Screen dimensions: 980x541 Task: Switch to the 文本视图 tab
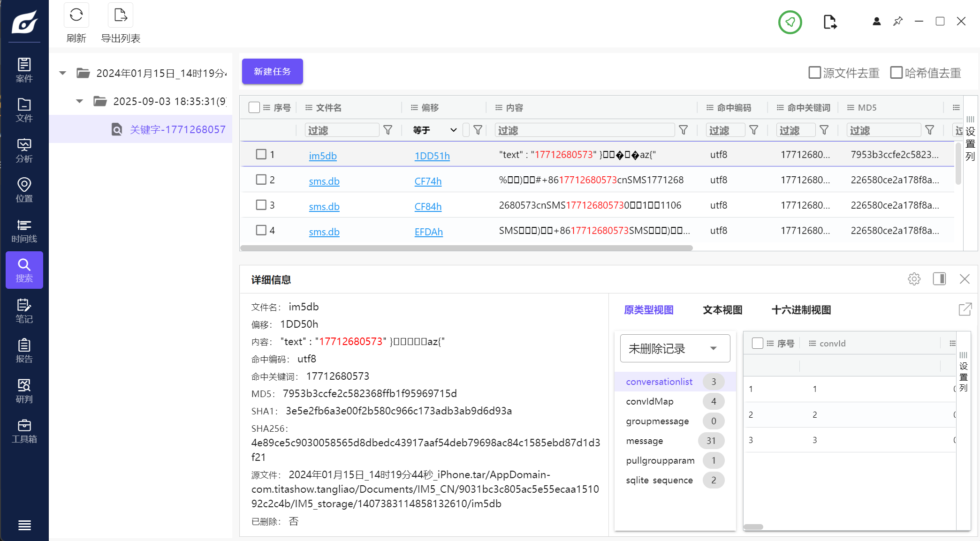pyautogui.click(x=722, y=310)
